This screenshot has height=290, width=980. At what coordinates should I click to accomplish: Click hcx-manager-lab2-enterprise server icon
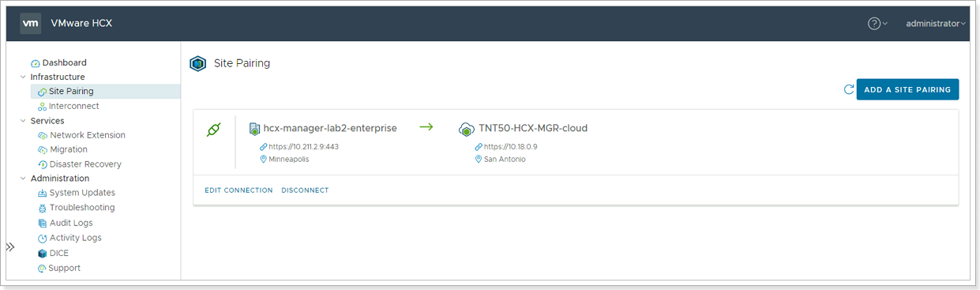254,129
